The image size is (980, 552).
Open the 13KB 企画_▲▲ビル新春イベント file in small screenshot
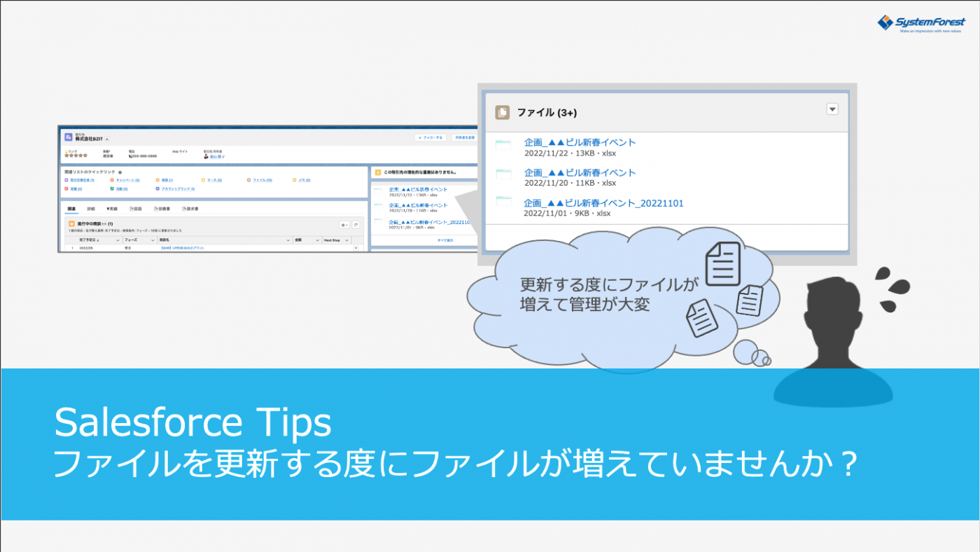pyautogui.click(x=419, y=190)
